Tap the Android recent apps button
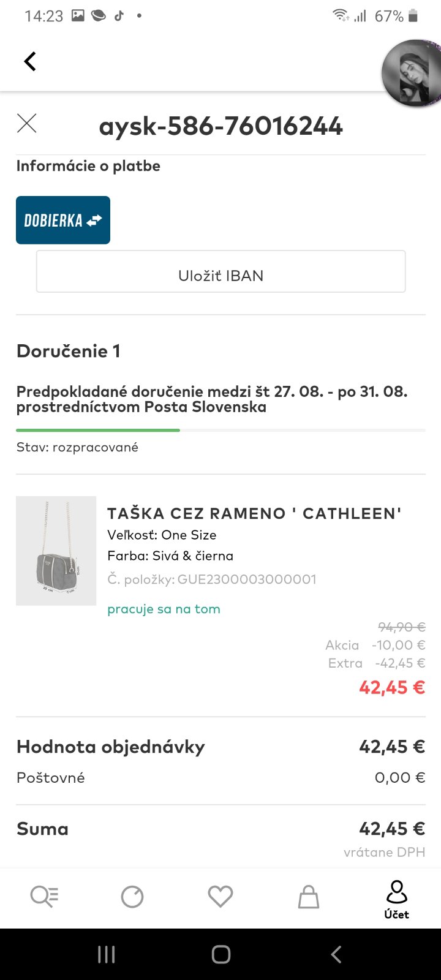Viewport: 441px width, 980px height. (x=107, y=954)
